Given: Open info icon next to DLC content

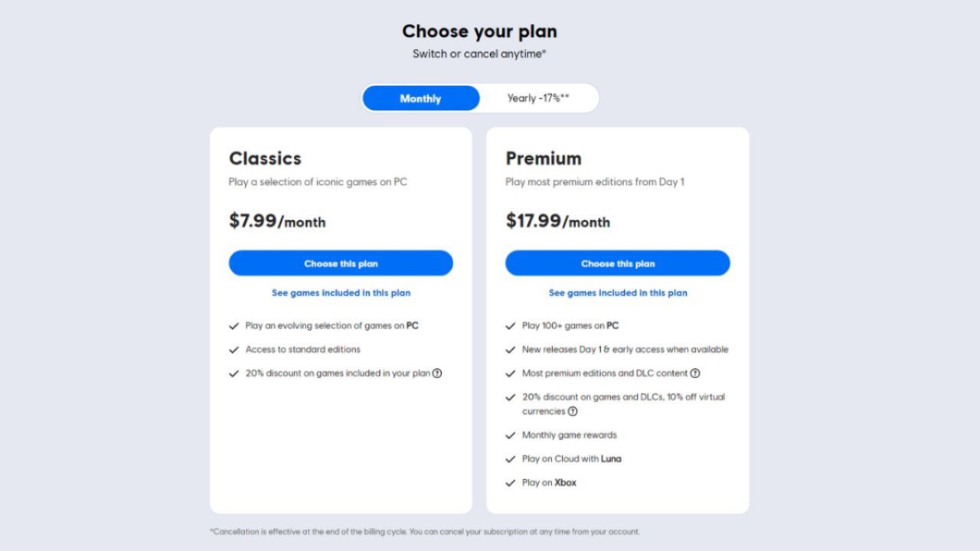Looking at the screenshot, I should point(695,373).
